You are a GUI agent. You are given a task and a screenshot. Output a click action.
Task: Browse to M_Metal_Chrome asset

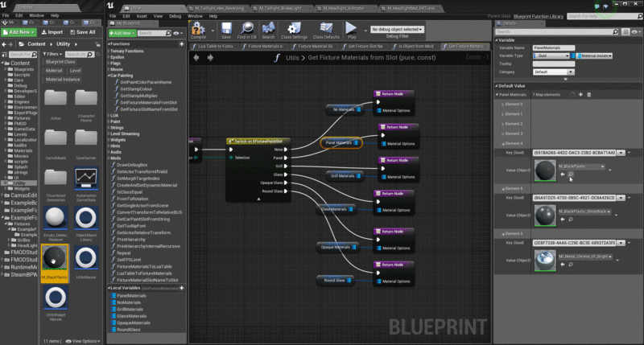[571, 265]
